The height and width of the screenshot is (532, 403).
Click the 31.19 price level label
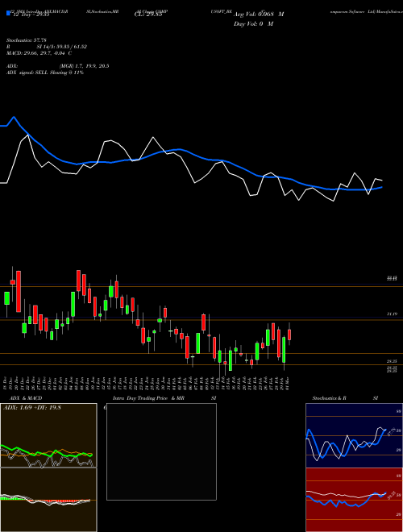pos(392,314)
